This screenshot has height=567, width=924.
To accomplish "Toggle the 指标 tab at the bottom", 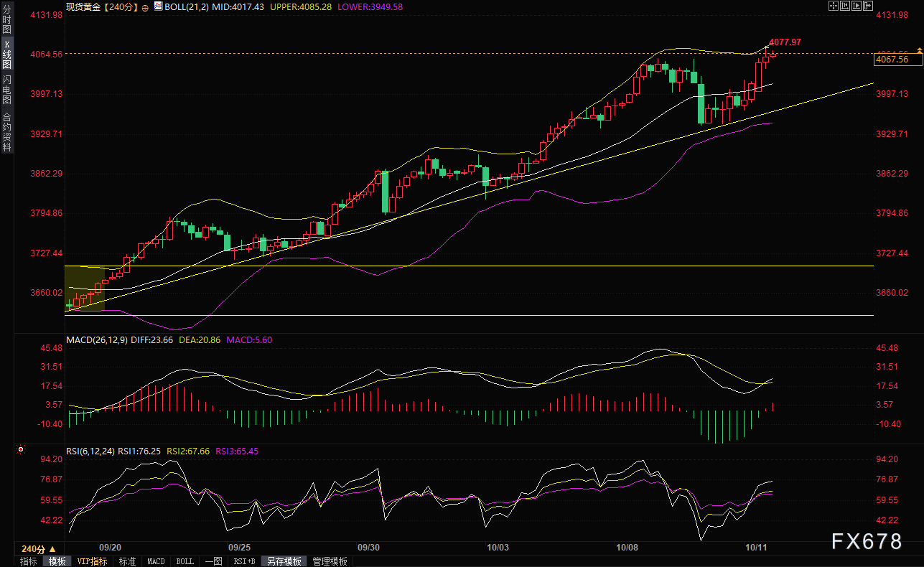I will click(x=29, y=561).
